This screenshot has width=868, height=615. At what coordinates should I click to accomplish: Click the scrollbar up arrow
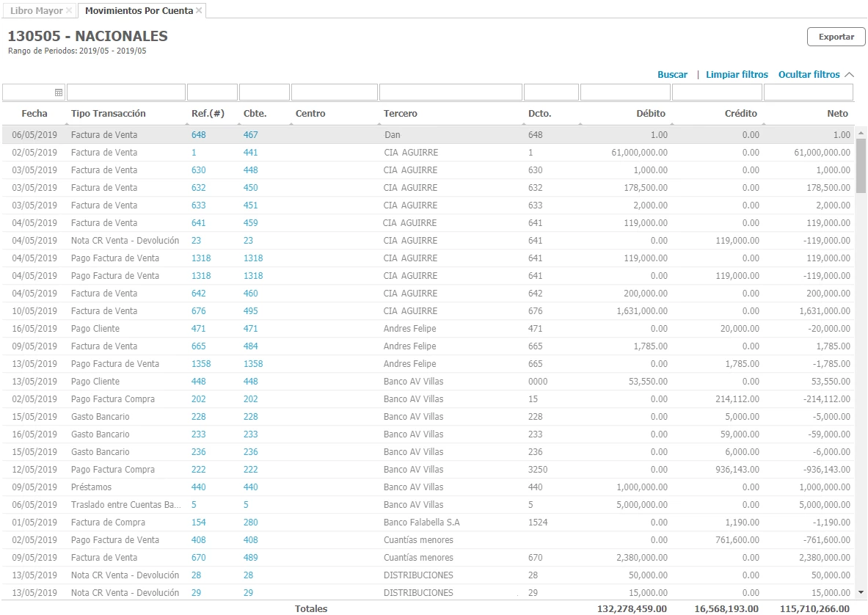point(861,133)
